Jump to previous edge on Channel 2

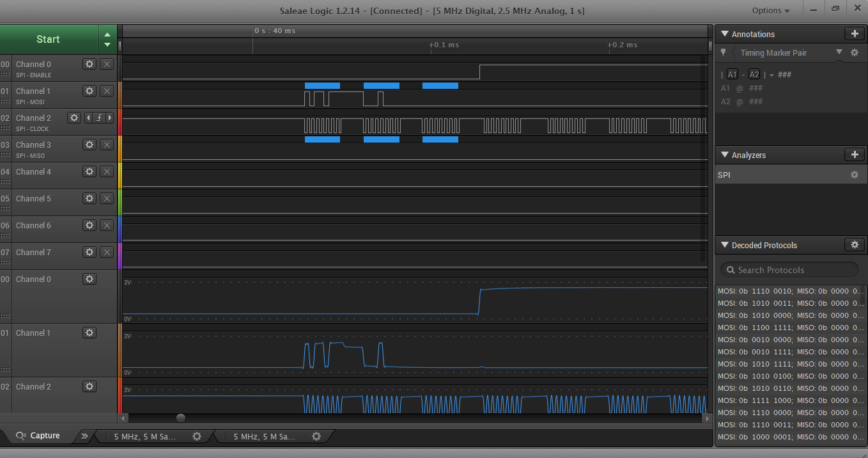[x=89, y=118]
